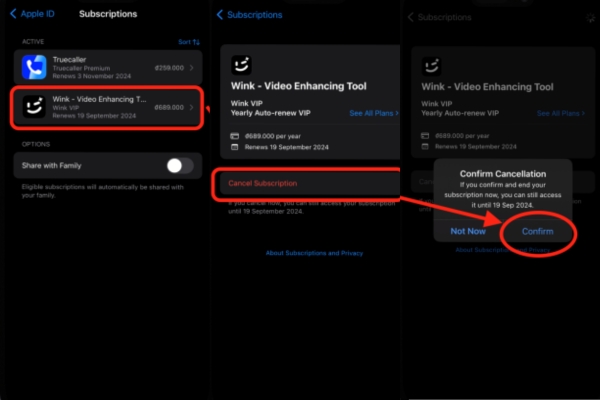The image size is (600, 400).
Task: Tap the Wink app icon in the active subscriptions list
Action: coord(35,107)
